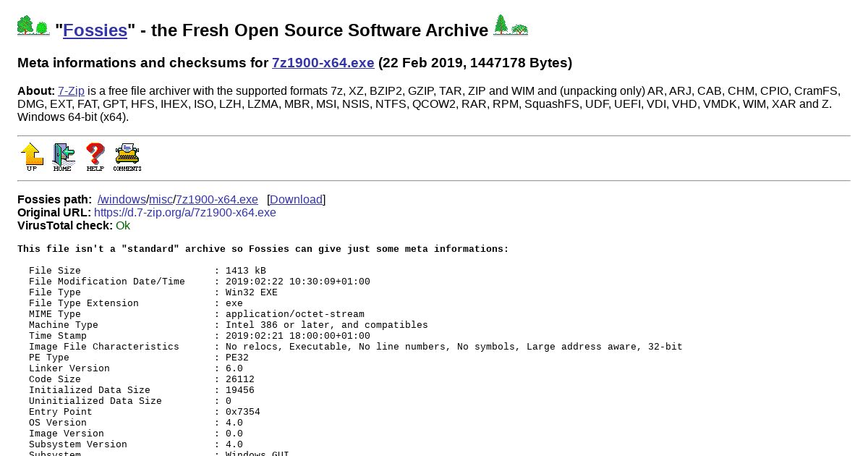Open the 7z1900-x64.exe link in the heading
Viewport: 868px width, 456px height.
(323, 63)
